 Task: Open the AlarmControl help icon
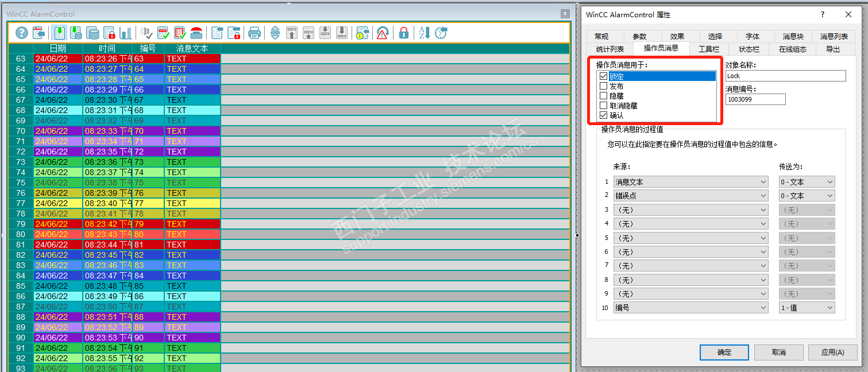pyautogui.click(x=22, y=33)
